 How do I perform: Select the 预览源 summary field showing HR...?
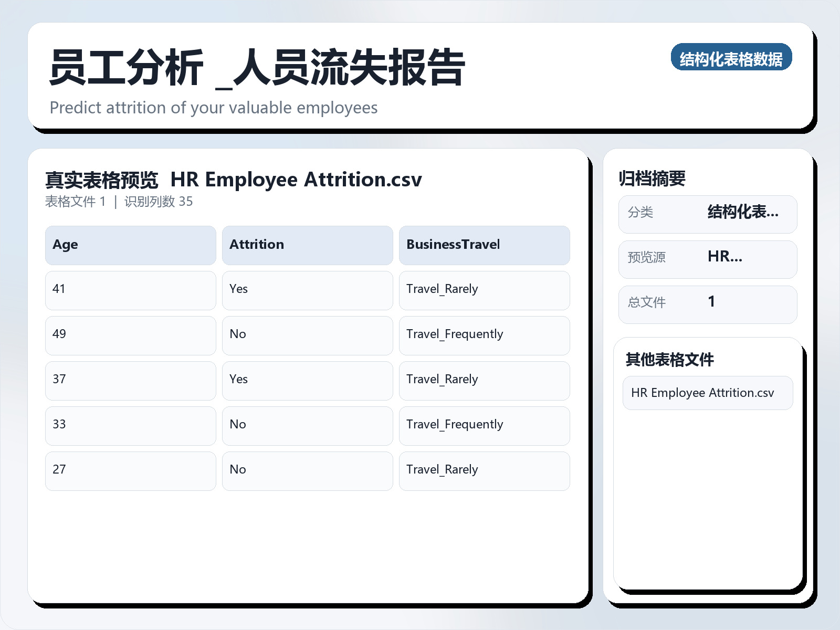coord(707,258)
